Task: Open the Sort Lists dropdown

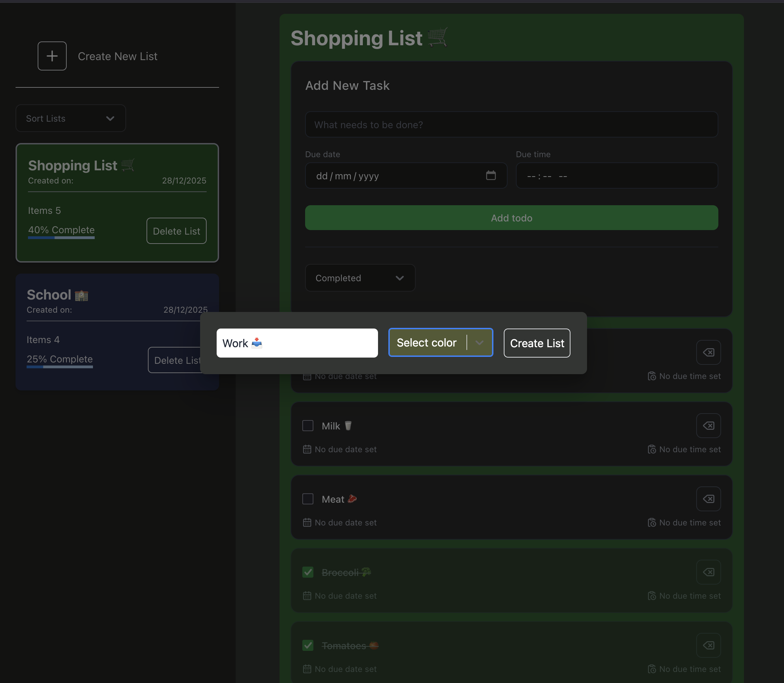Action: pos(70,118)
